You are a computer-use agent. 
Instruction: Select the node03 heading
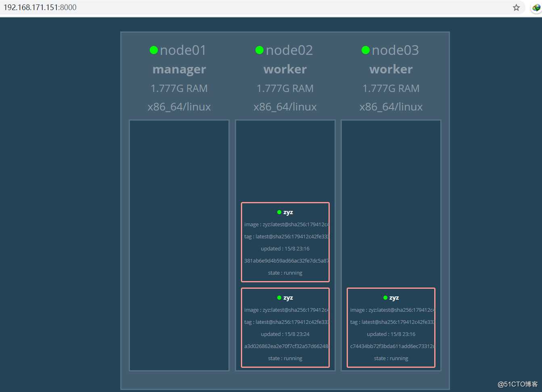click(396, 50)
